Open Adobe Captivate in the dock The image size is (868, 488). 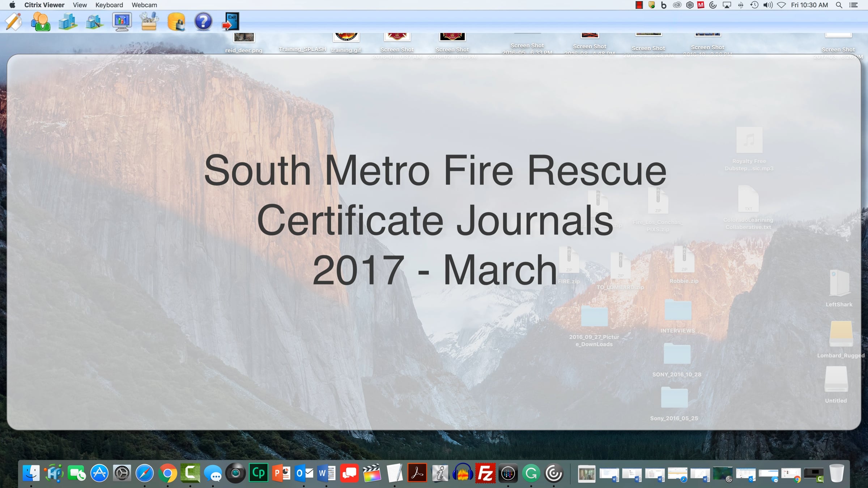point(258,473)
